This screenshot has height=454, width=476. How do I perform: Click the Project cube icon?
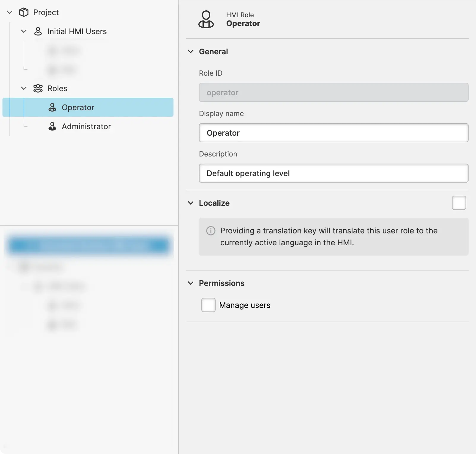24,12
